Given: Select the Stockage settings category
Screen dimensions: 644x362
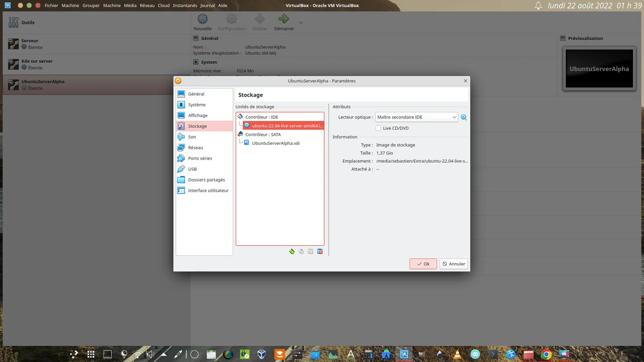Looking at the screenshot, I should click(204, 126).
